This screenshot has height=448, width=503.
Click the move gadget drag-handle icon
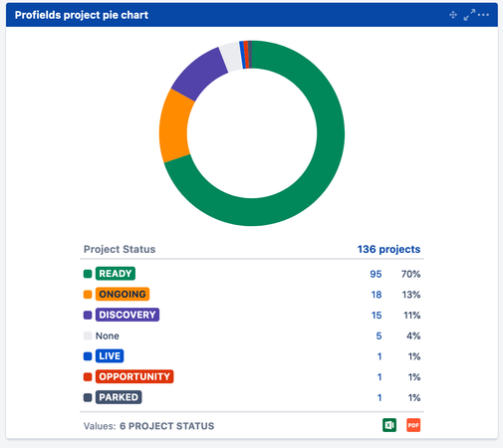point(453,15)
